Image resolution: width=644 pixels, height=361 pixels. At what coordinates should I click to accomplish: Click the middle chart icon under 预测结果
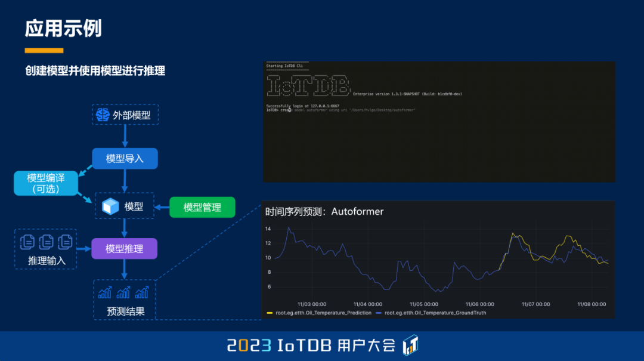(123, 292)
